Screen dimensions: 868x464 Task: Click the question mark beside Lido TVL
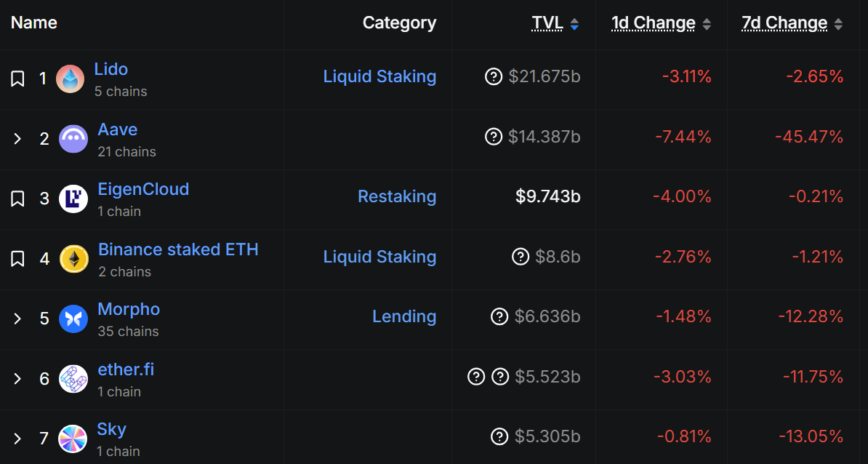coord(494,76)
